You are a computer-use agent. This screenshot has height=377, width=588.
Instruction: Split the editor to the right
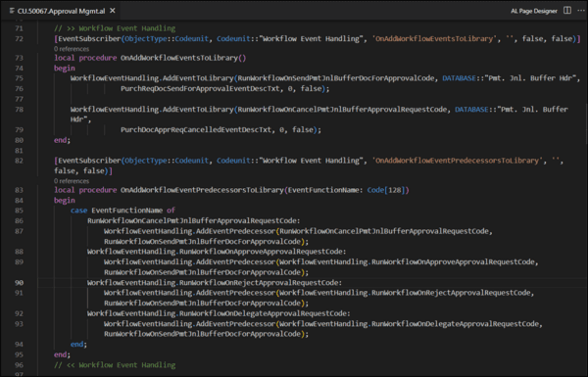[x=567, y=11]
